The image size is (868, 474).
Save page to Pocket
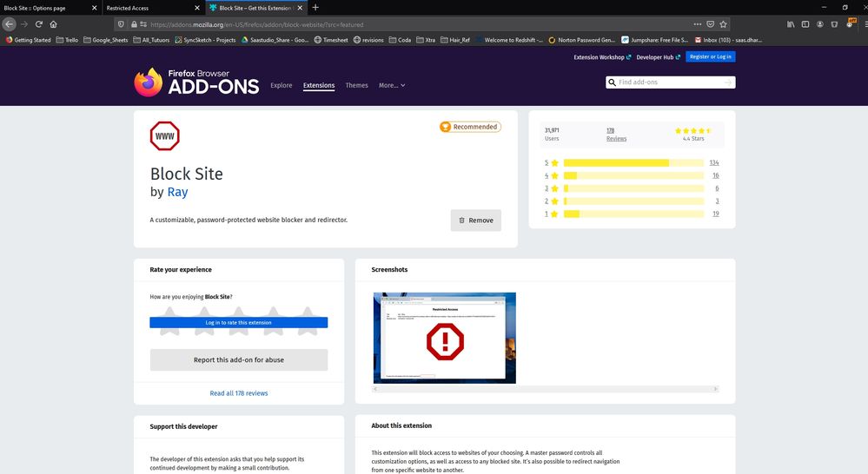[711, 24]
